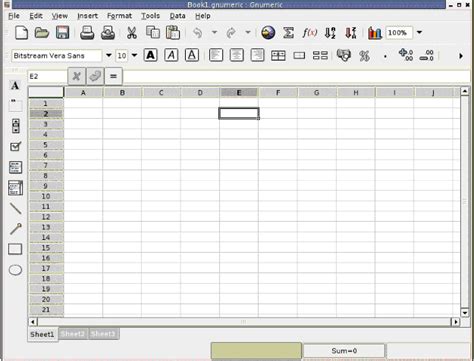This screenshot has width=474, height=361.
Task: Cancel cell edit X button
Action: (76, 76)
